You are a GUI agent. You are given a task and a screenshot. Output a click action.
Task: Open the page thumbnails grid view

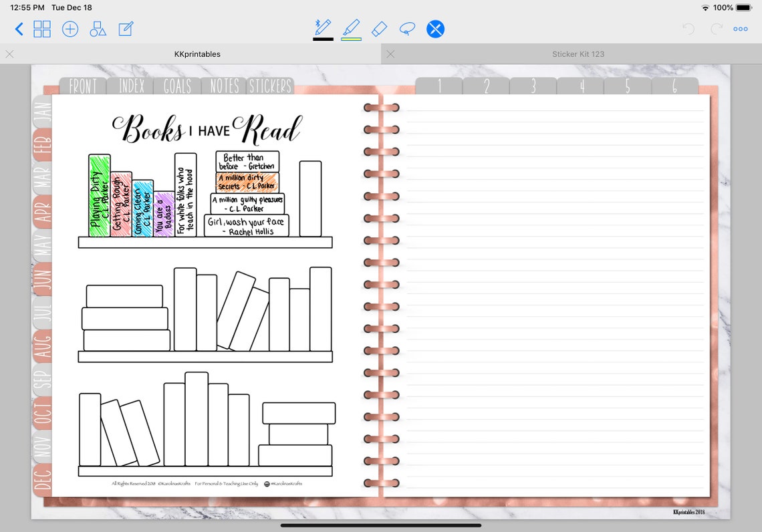click(42, 29)
